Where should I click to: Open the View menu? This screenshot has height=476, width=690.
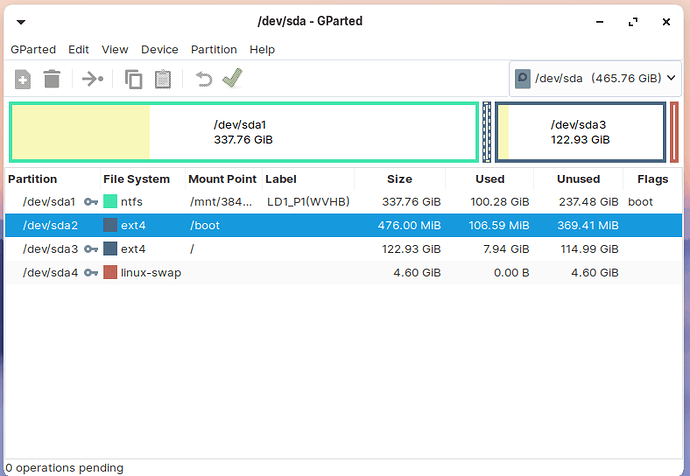pos(115,49)
